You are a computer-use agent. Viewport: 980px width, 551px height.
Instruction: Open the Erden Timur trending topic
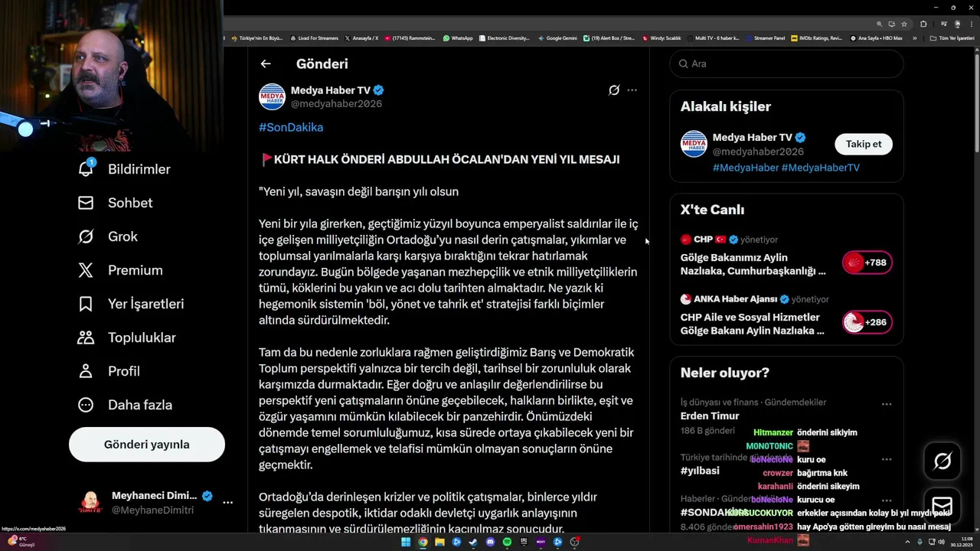pyautogui.click(x=710, y=416)
